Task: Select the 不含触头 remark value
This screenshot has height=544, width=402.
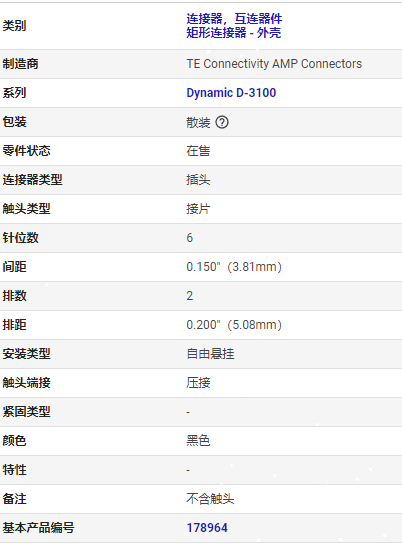Action: click(210, 499)
